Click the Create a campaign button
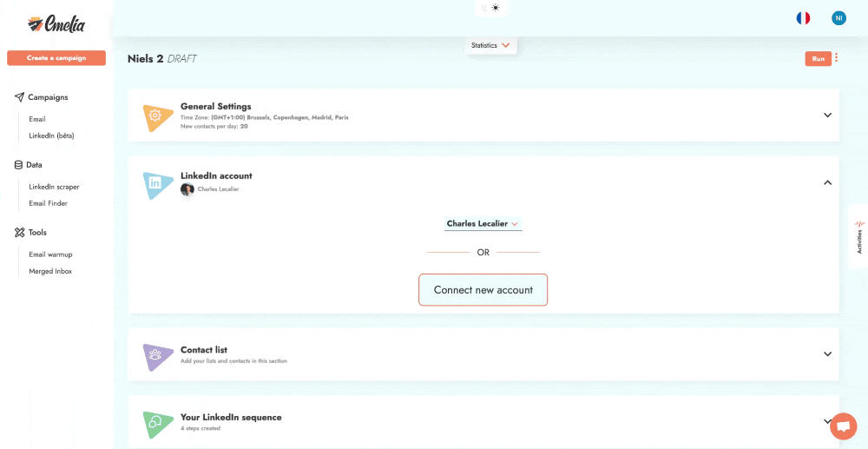 coord(56,58)
